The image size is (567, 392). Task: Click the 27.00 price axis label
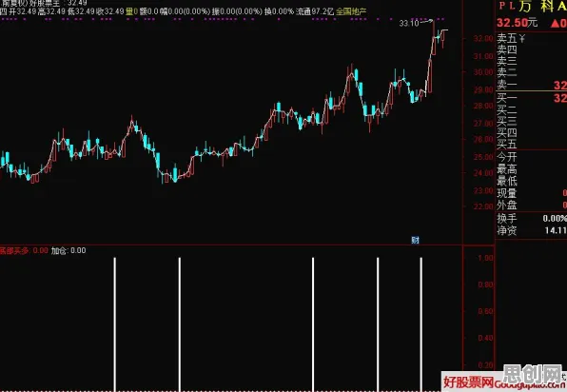(483, 124)
